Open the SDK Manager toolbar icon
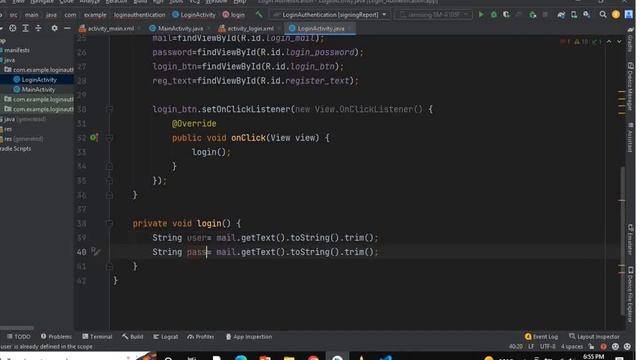 pos(587,15)
